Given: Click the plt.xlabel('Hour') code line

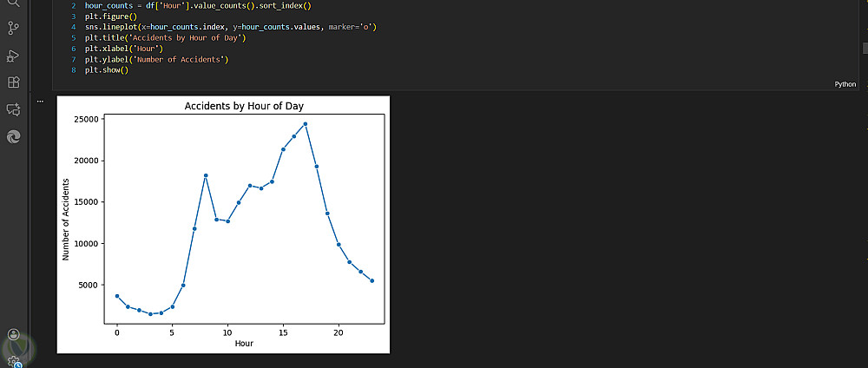Looking at the screenshot, I should point(123,49).
